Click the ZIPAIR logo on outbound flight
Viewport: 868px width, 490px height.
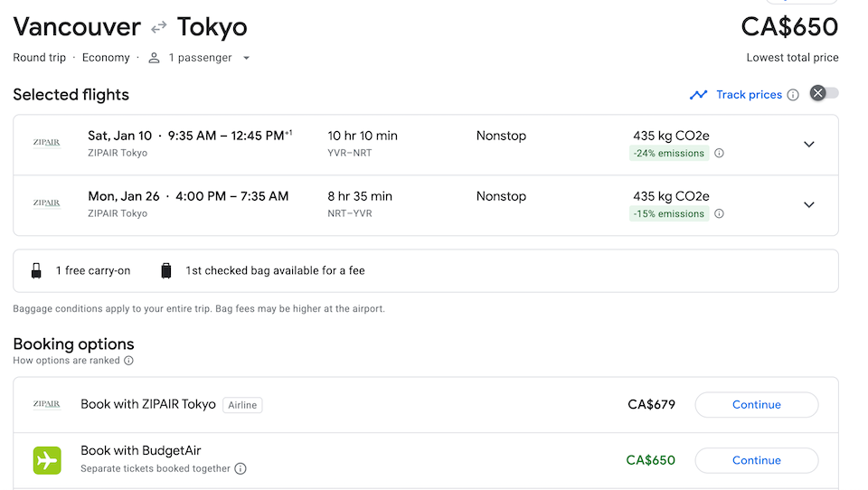coord(46,144)
